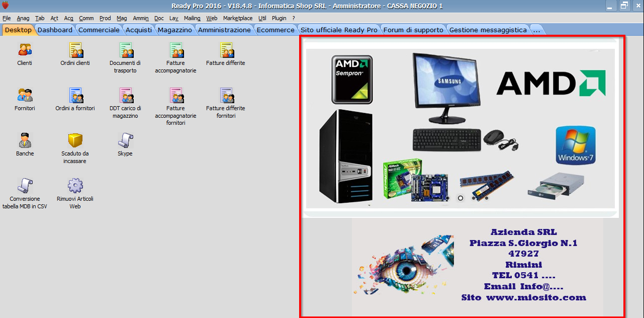The image size is (644, 318).
Task: Open Conversione tabella MDB in CSV
Action: [x=25, y=186]
